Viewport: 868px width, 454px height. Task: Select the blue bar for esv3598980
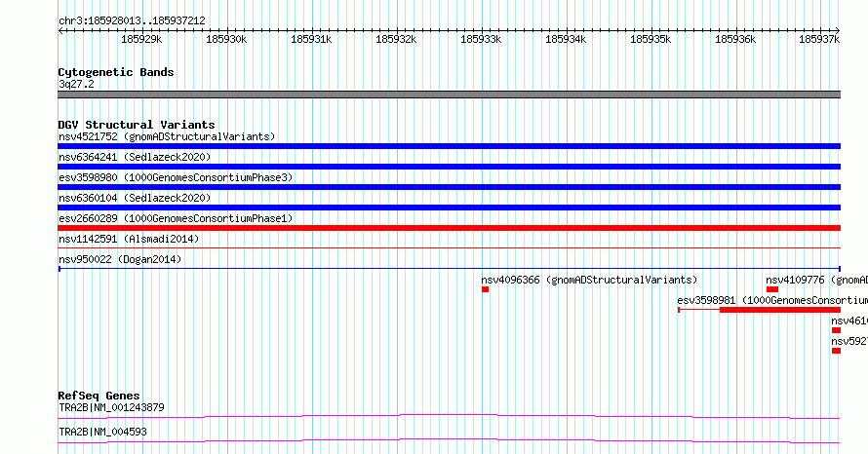click(x=449, y=187)
